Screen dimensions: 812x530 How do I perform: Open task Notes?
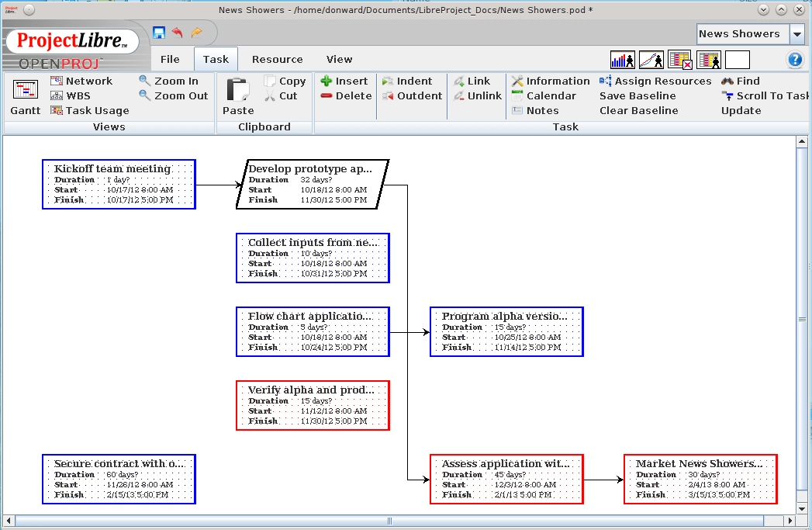tap(535, 110)
